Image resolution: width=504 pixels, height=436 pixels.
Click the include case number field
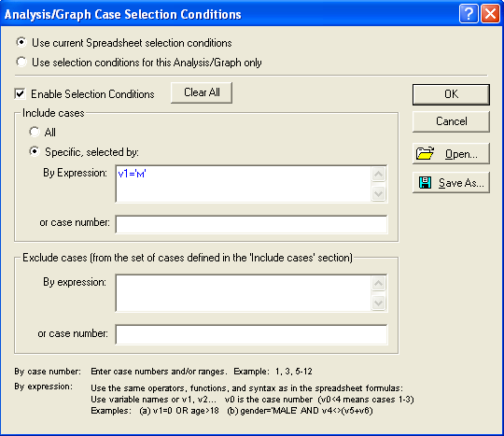[251, 224]
